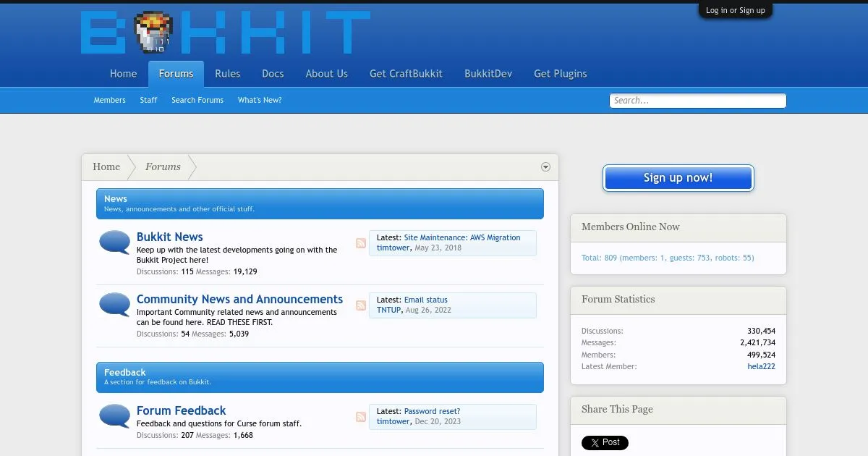Screen dimensions: 868x456
Task: View latest member hela222's profile
Action: 761,367
